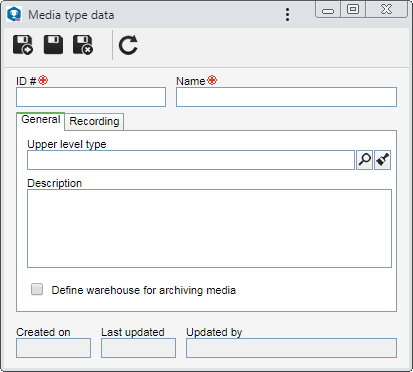Enable Define warehouse for archiving media checkbox
Viewport: 413px width, 372px height.
[x=37, y=289]
